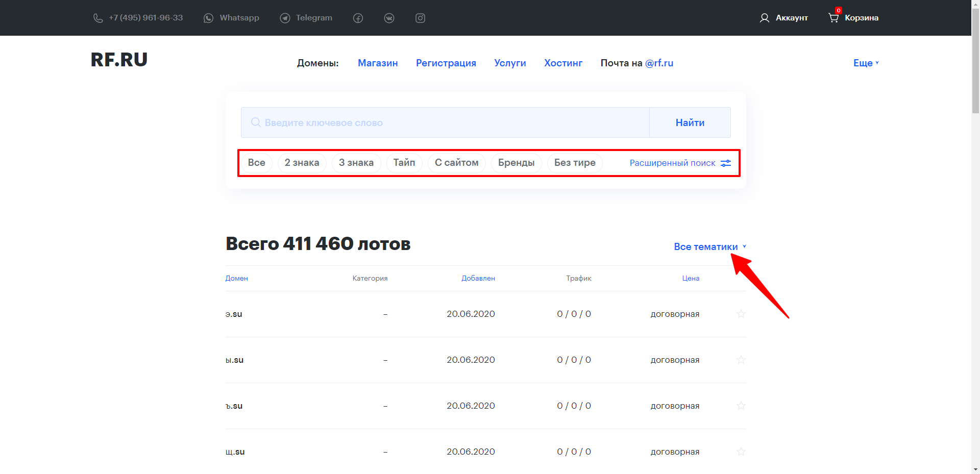Toggle favorite star for ъ.su domain
The height and width of the screenshot is (474, 980).
pos(741,406)
